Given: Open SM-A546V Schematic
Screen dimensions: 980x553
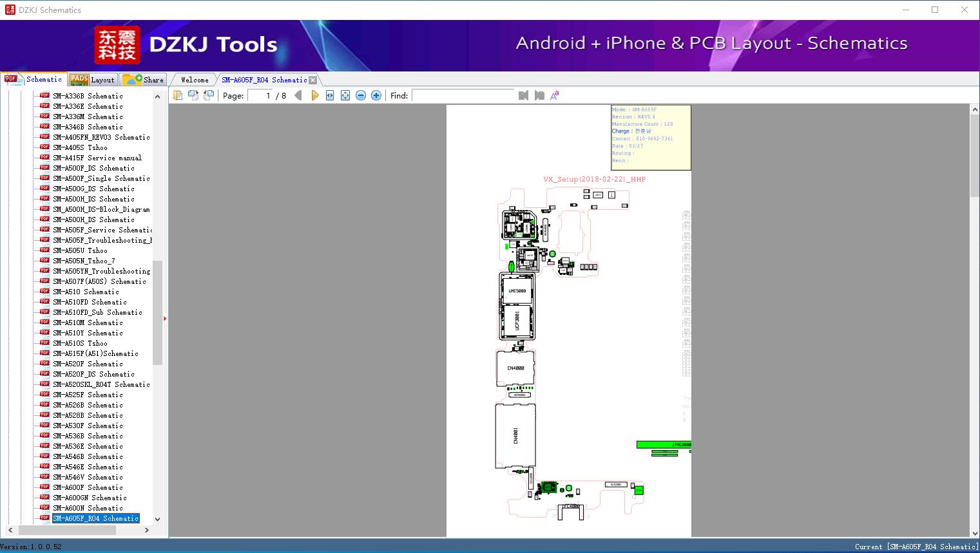Looking at the screenshot, I should [88, 477].
